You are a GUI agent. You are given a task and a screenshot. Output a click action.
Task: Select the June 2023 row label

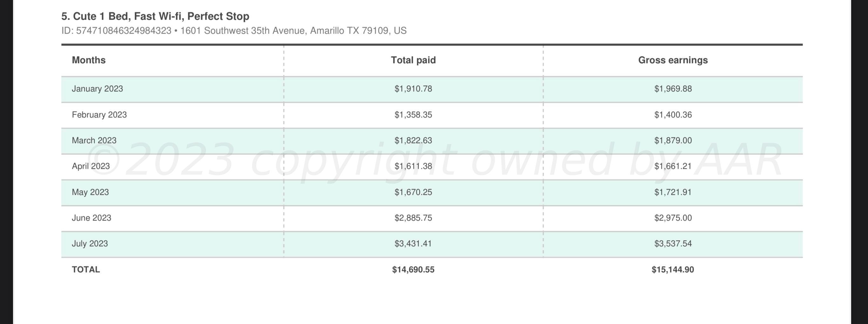point(91,218)
